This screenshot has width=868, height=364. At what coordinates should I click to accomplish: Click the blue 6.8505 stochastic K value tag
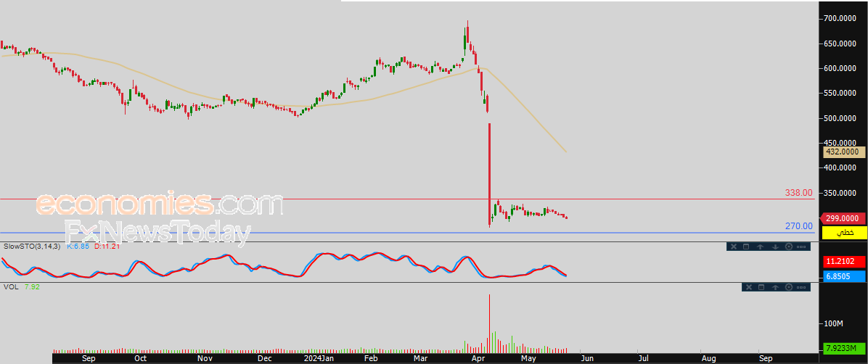pyautogui.click(x=845, y=275)
